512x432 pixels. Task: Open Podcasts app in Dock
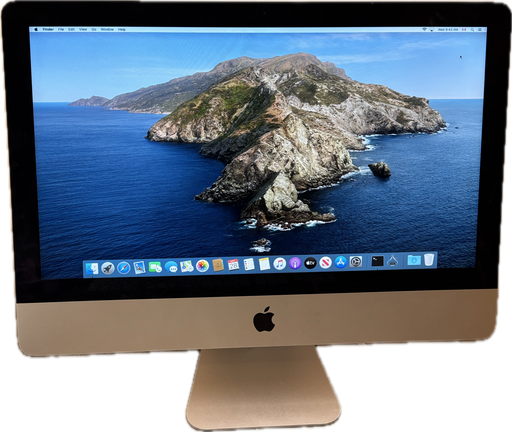point(295,263)
